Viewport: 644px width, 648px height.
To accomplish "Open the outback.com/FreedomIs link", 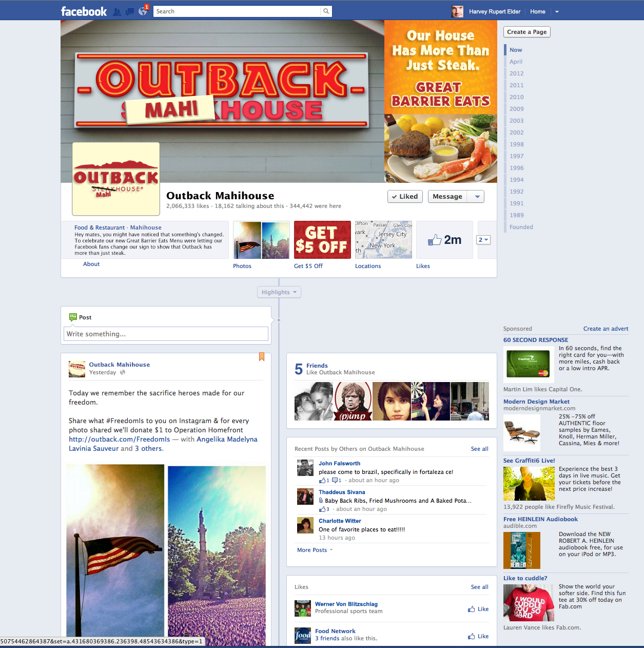I will click(120, 439).
